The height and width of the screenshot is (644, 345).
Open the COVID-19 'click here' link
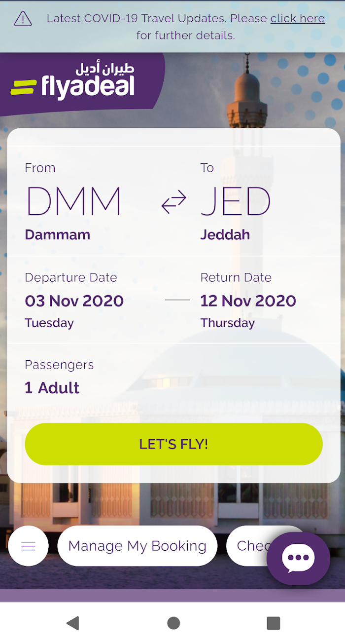(298, 19)
